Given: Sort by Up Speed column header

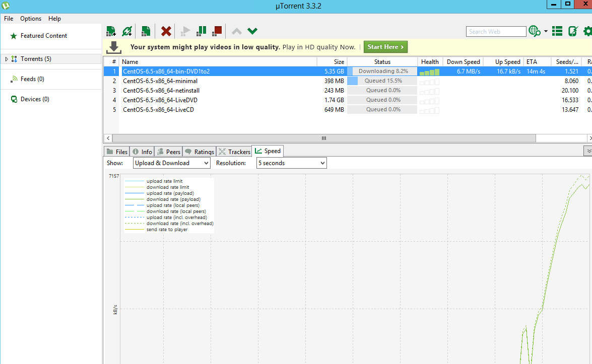Looking at the screenshot, I should 504,62.
